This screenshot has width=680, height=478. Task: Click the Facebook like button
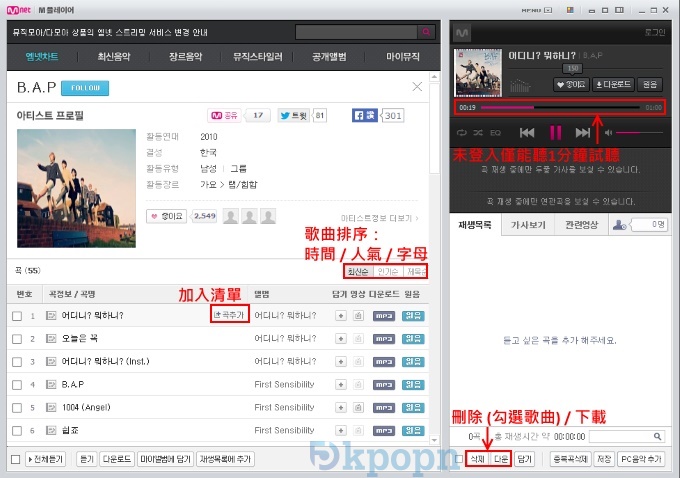coord(365,115)
